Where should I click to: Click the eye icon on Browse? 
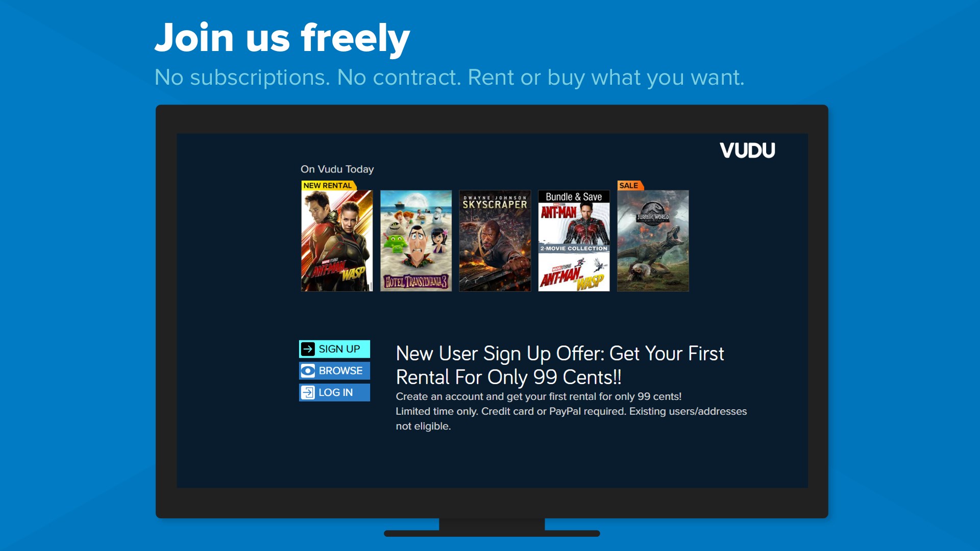point(308,371)
